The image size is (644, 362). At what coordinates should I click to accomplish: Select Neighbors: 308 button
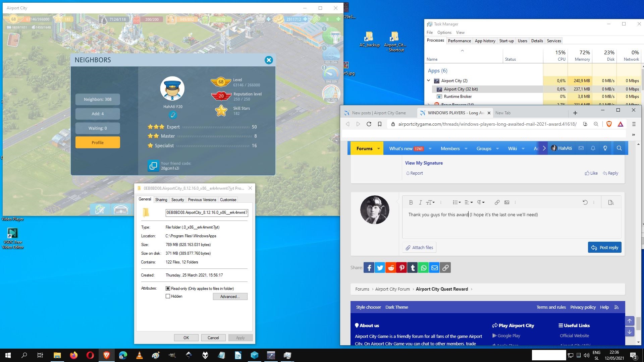coord(98,99)
